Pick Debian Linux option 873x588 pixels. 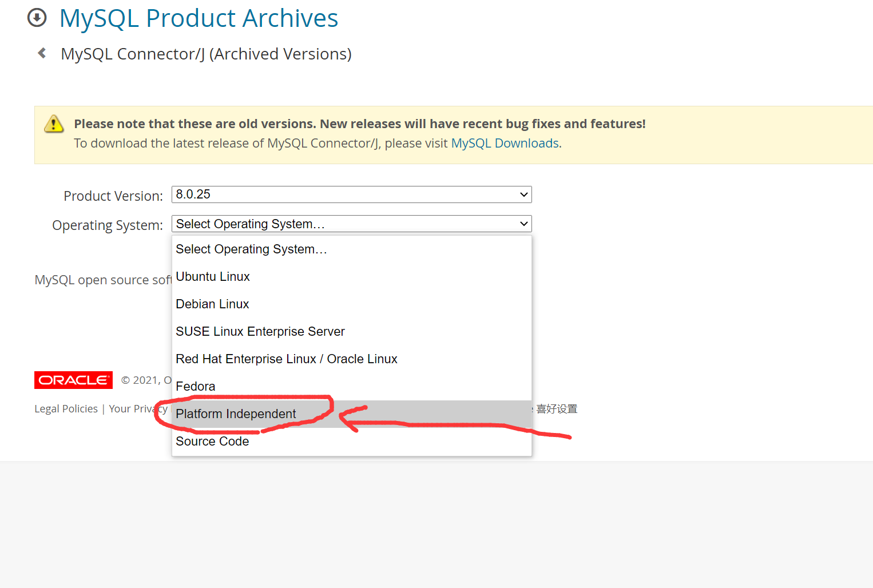click(212, 304)
